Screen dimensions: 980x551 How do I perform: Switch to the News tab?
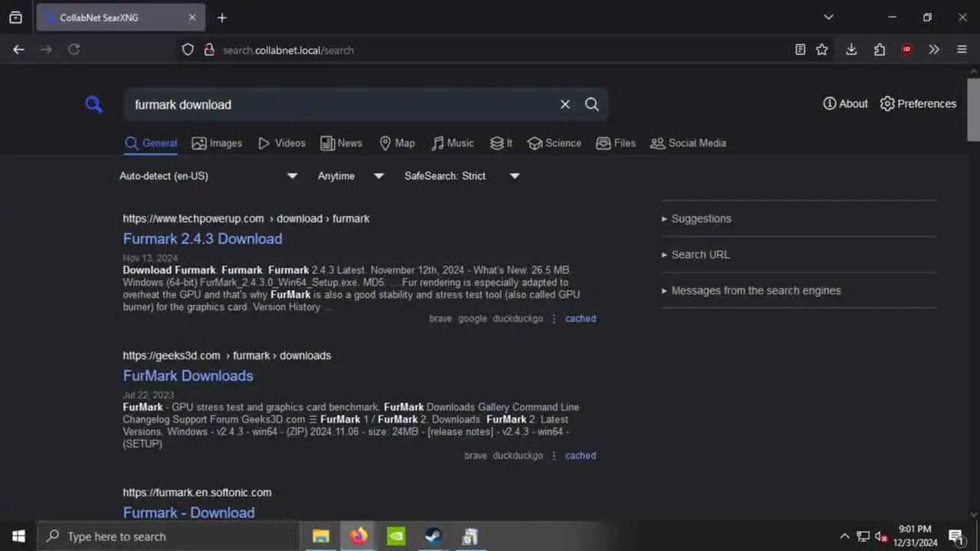click(x=341, y=143)
